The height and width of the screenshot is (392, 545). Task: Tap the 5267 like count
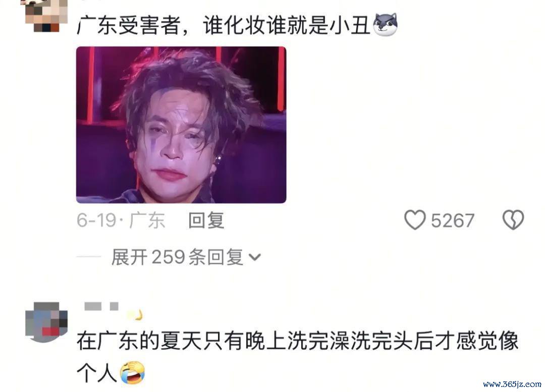(x=453, y=220)
